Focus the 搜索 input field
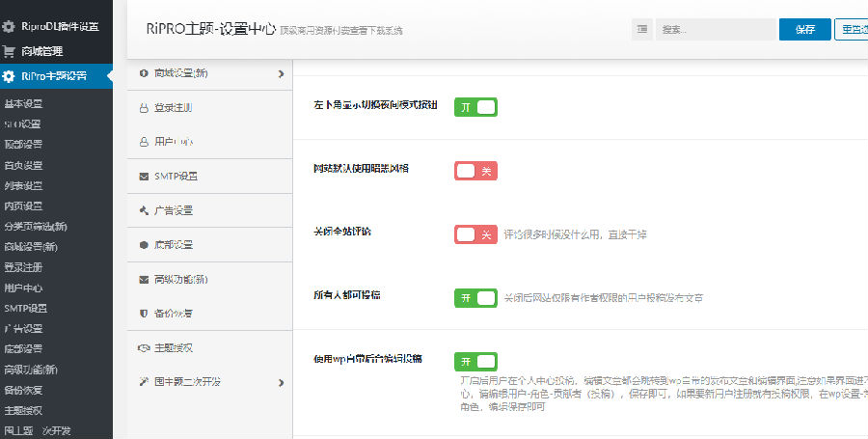Screen dimensions: 868x439 coord(716,29)
